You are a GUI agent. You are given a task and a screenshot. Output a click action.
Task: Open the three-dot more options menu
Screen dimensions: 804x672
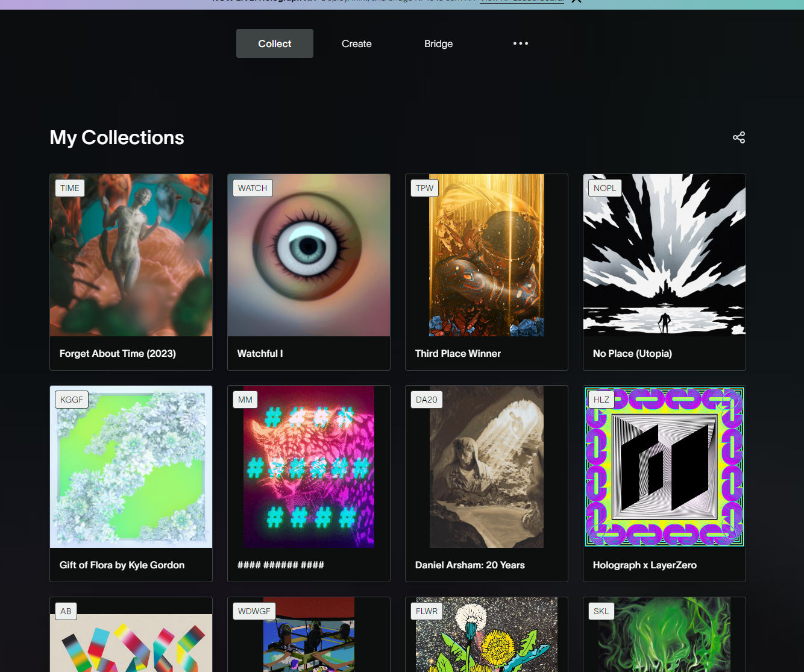pos(521,43)
